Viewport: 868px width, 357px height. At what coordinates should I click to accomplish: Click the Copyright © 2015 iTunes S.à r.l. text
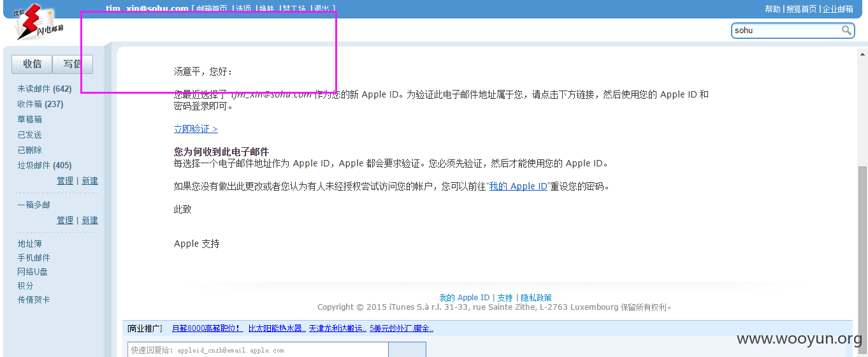pyautogui.click(x=495, y=307)
